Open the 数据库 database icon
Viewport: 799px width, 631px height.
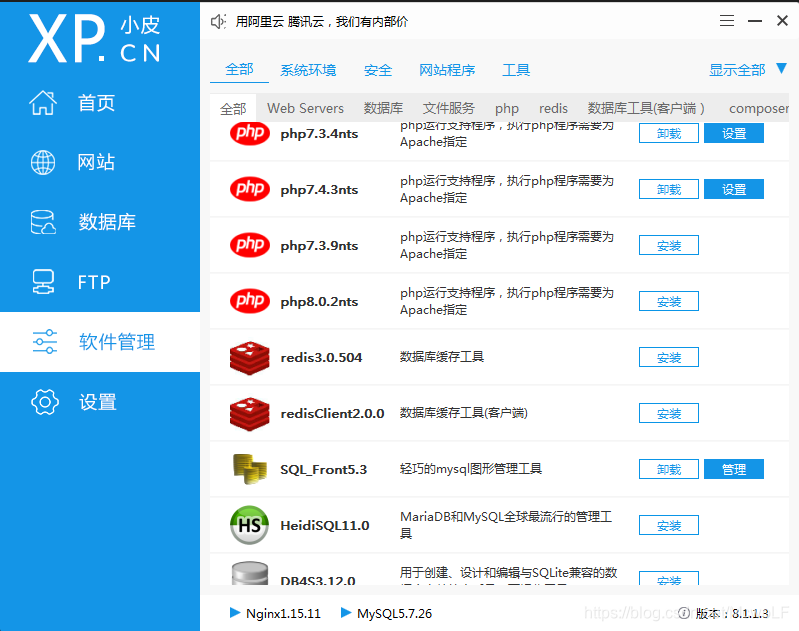pos(43,222)
